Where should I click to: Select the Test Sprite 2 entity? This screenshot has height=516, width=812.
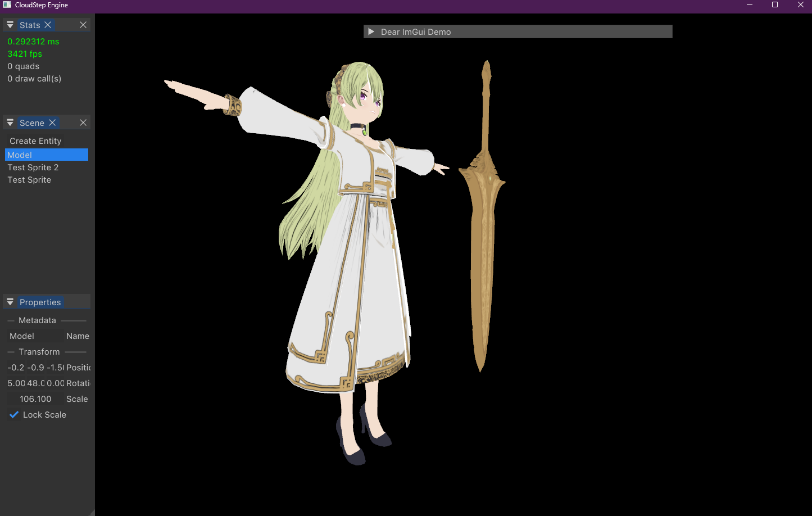click(x=33, y=168)
